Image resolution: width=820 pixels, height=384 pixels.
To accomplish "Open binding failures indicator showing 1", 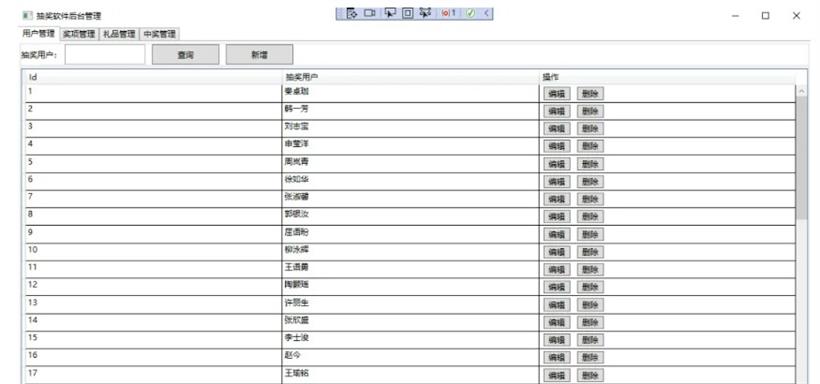I will click(x=449, y=14).
